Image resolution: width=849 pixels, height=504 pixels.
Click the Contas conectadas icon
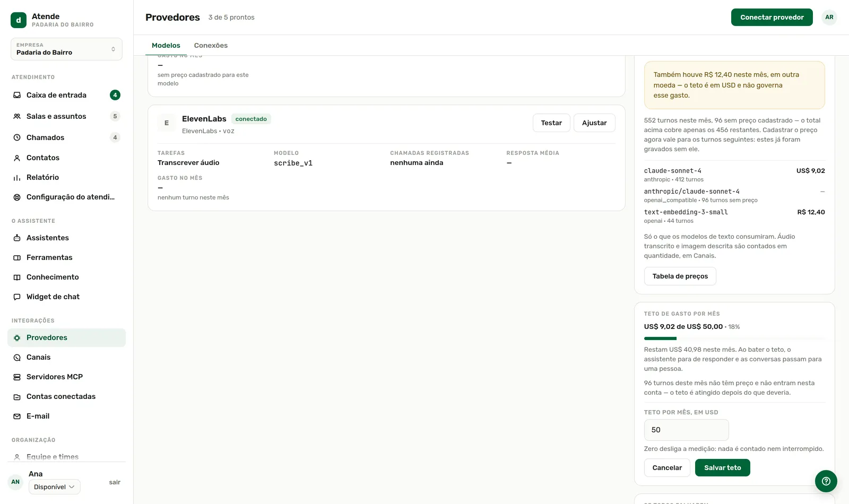(x=17, y=396)
